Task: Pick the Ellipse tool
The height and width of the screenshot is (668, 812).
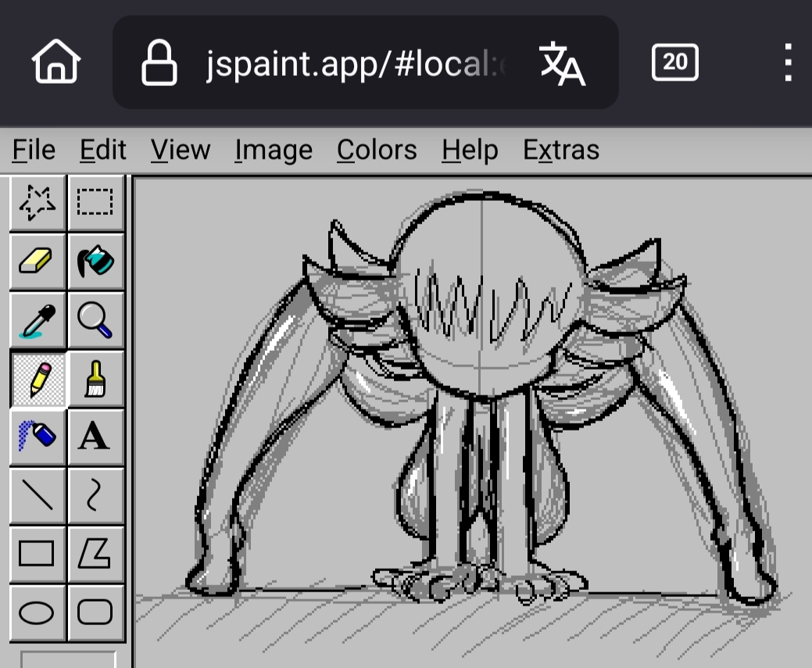Action: (x=38, y=613)
